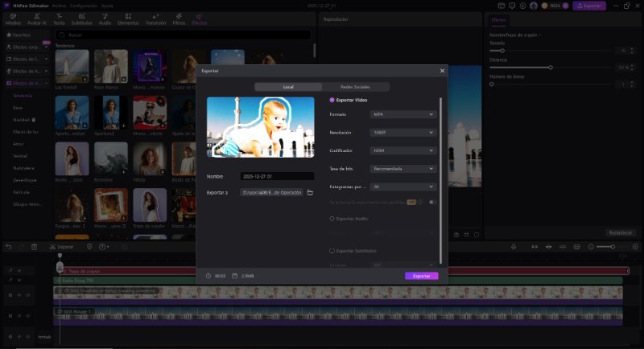
Task: Click the purple Exportar button in the dialog
Action: point(421,276)
